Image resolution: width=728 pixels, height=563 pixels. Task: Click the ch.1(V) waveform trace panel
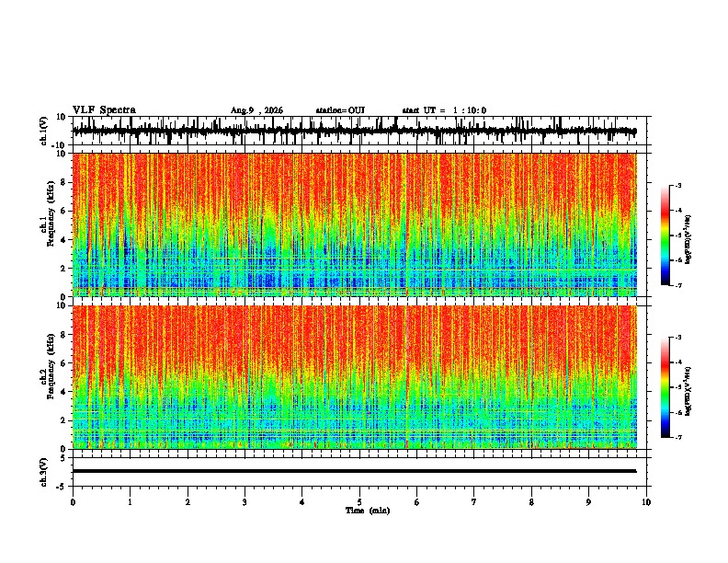tap(361, 131)
